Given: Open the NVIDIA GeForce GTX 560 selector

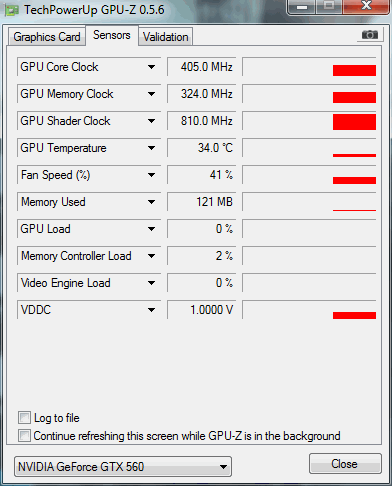Looking at the screenshot, I should tap(123, 466).
